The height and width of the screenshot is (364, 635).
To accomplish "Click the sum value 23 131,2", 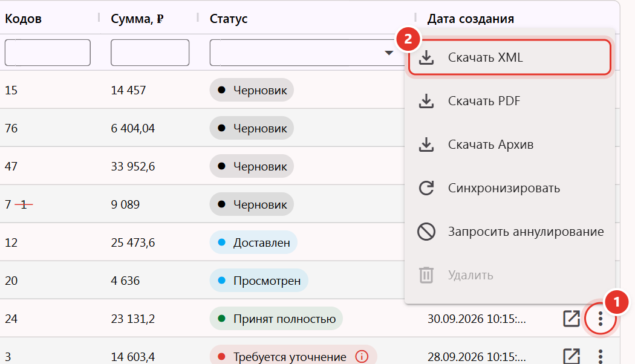I will point(133,319).
